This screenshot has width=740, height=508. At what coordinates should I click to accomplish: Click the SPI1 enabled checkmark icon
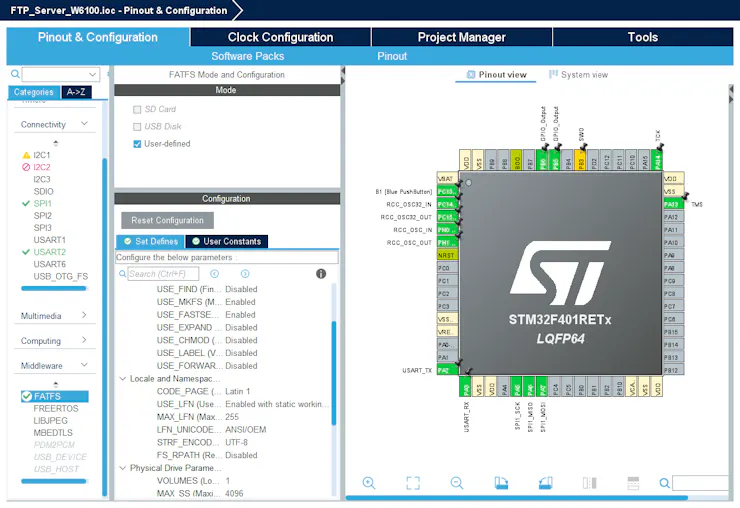[26, 203]
